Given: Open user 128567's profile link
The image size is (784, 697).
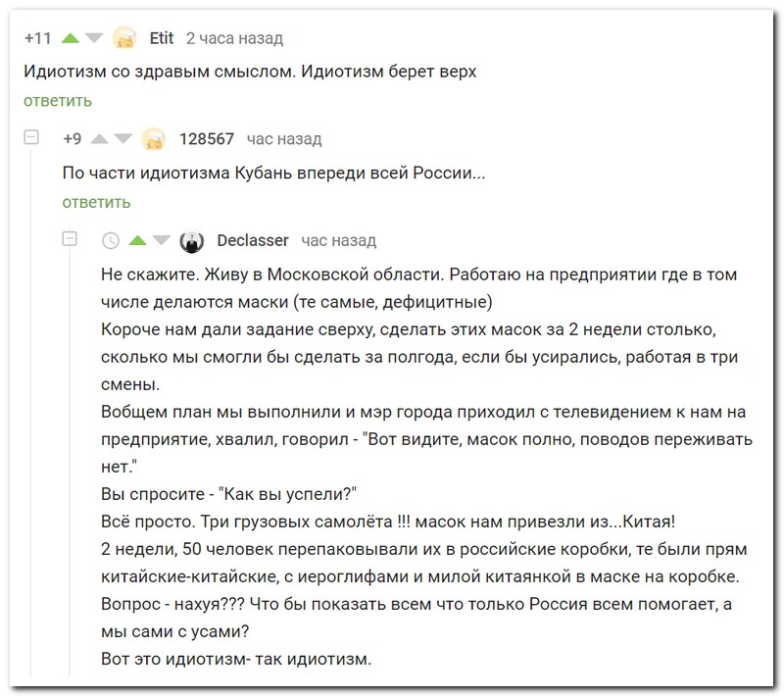Looking at the screenshot, I should 207,139.
